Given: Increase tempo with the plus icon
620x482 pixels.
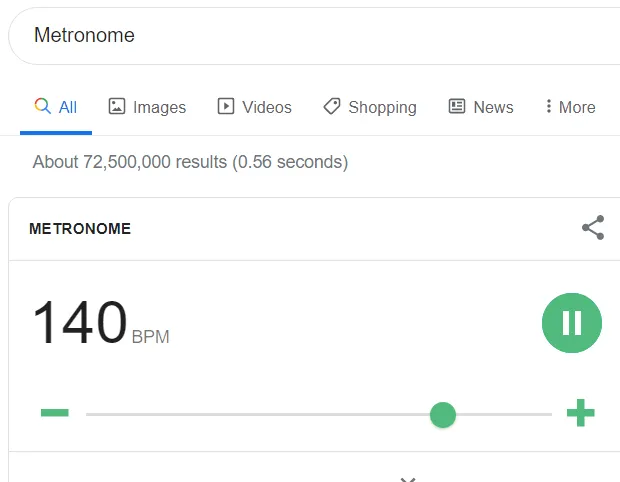Looking at the screenshot, I should 580,413.
